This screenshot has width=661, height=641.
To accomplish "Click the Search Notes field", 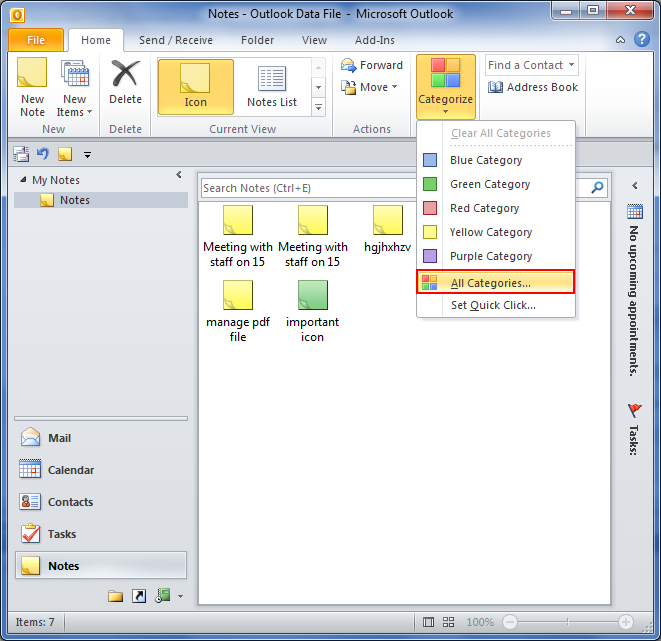I will [x=309, y=188].
